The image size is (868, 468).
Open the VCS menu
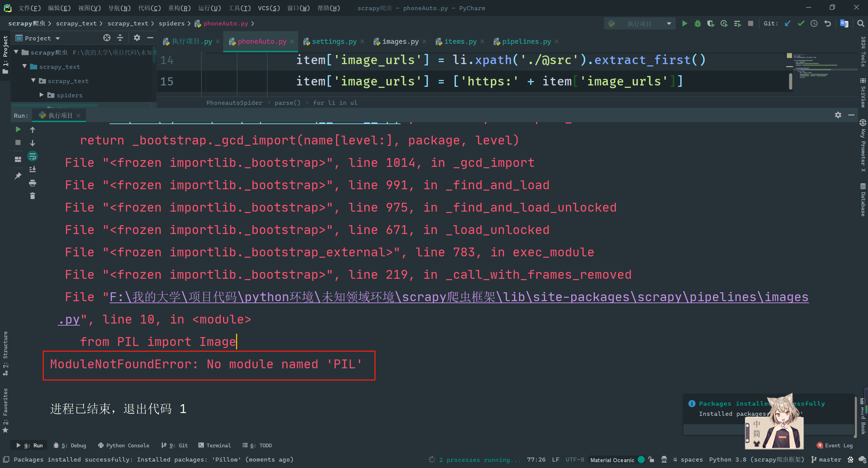pyautogui.click(x=269, y=8)
